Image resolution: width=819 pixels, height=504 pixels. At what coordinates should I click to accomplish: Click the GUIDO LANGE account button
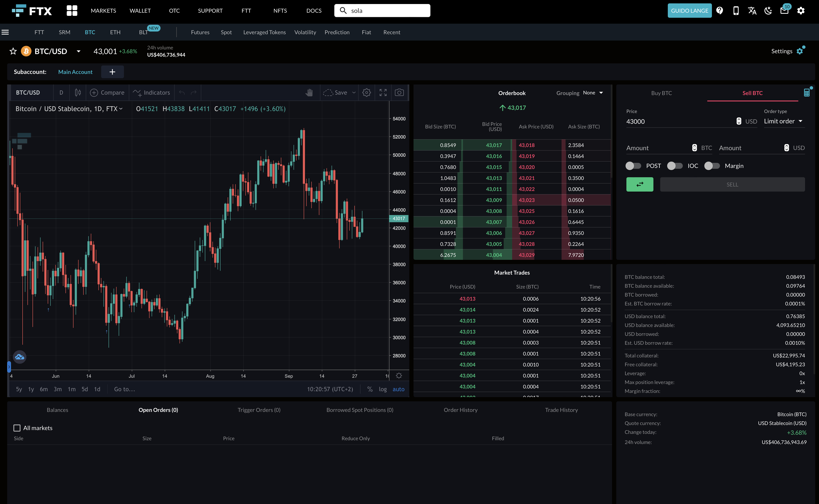689,11
